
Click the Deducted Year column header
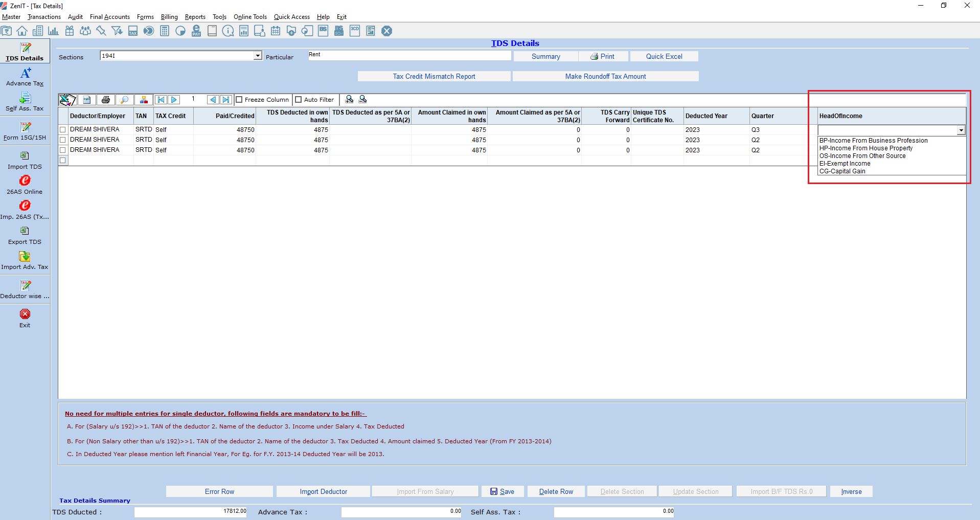tap(716, 116)
